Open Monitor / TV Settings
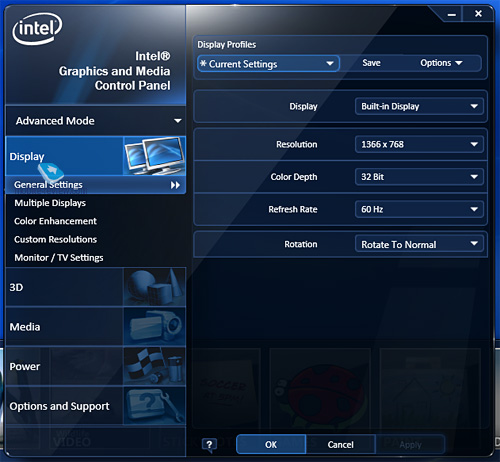The image size is (500, 462). [59, 258]
